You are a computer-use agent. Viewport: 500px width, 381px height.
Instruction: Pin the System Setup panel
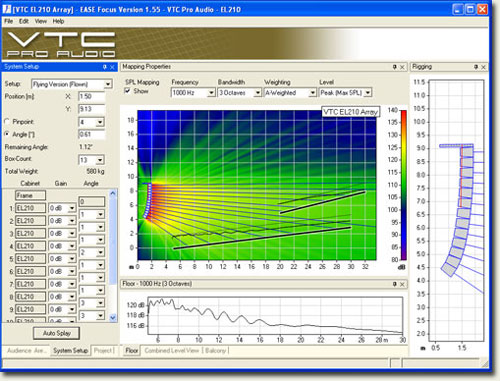pos(105,67)
